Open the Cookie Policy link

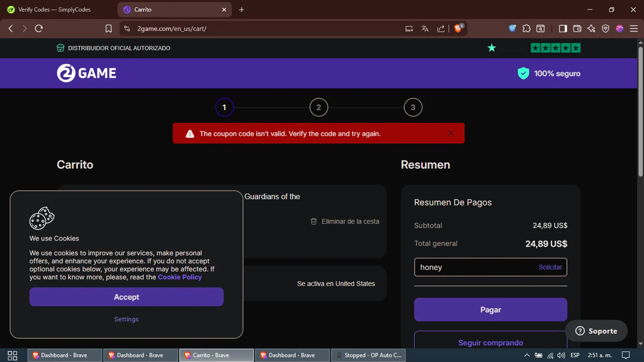(180, 277)
